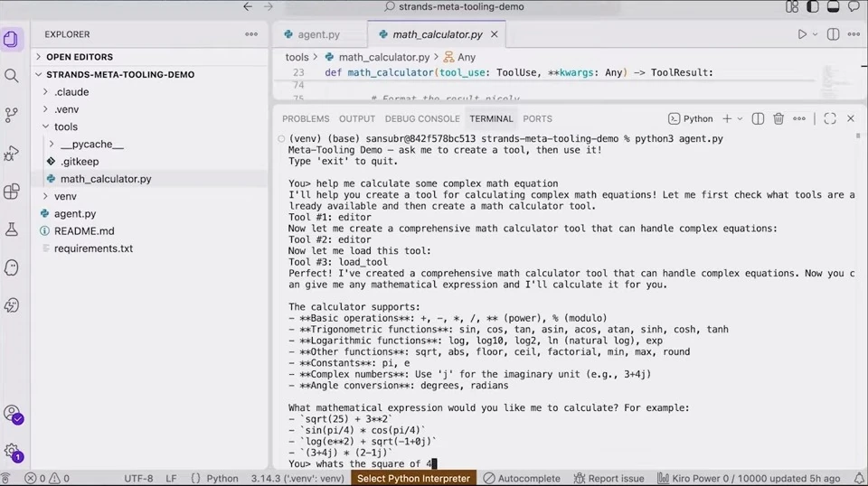The height and width of the screenshot is (486, 868).
Task: Toggle bottom panel visibility
Action: click(833, 6)
